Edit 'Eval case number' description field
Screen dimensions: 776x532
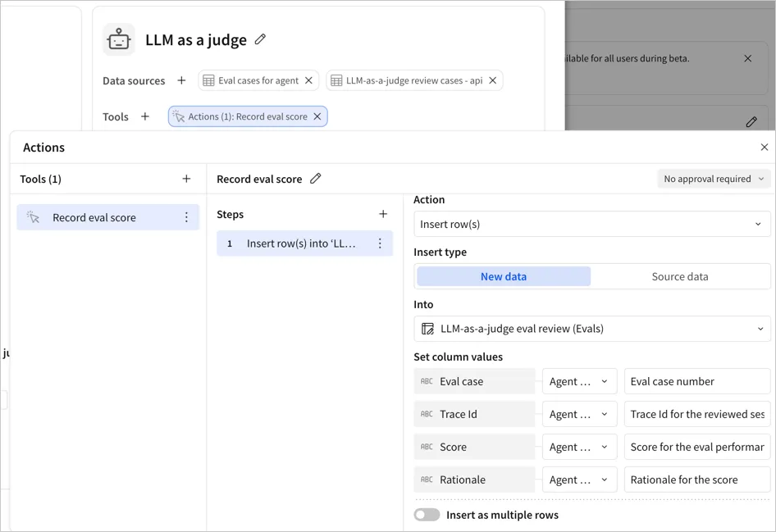(x=697, y=381)
